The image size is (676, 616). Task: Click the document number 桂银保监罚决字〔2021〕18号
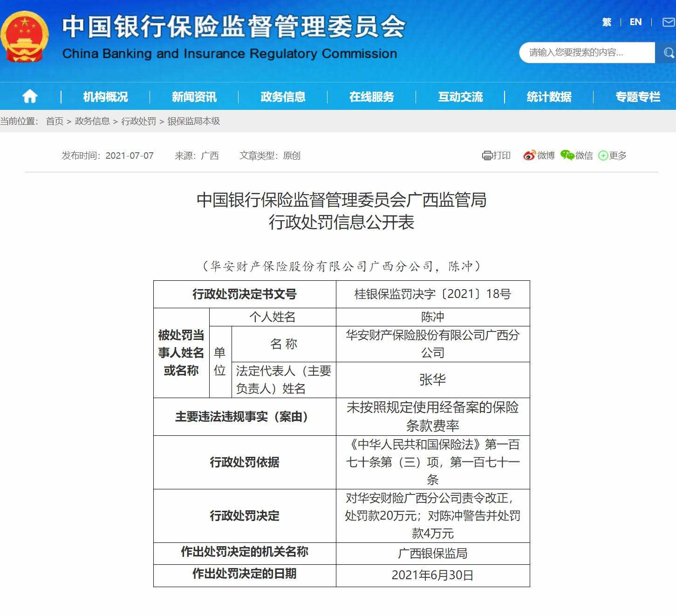click(433, 294)
